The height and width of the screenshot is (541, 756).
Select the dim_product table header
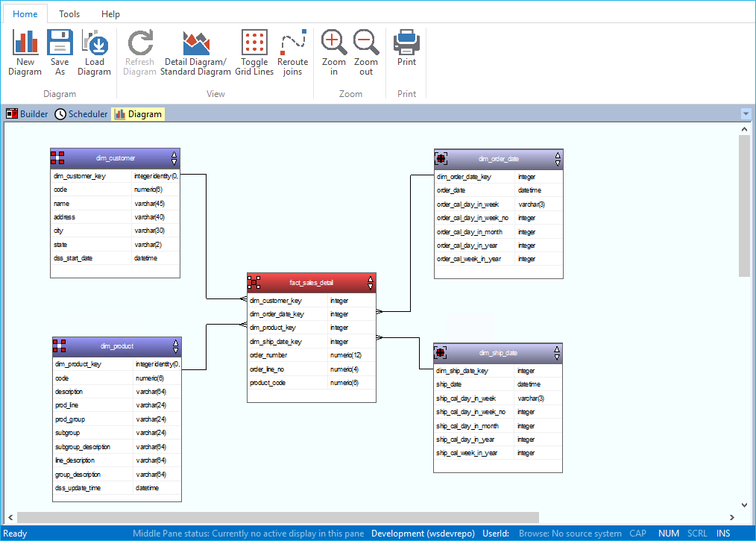coord(116,346)
